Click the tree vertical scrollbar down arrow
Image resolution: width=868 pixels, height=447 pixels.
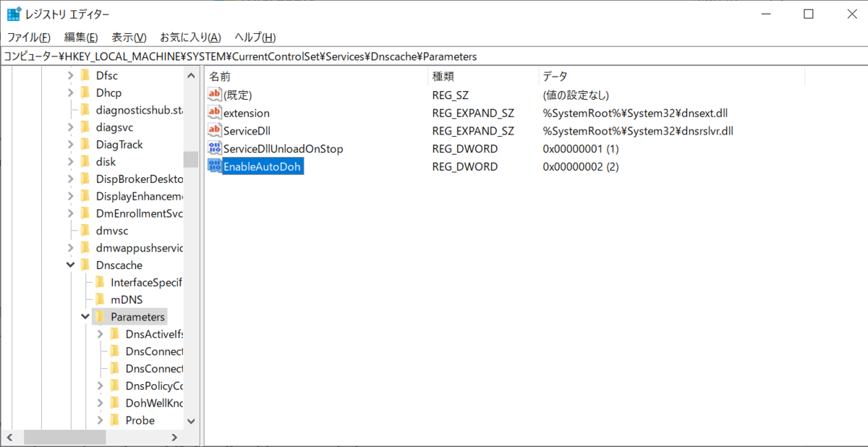click(191, 421)
